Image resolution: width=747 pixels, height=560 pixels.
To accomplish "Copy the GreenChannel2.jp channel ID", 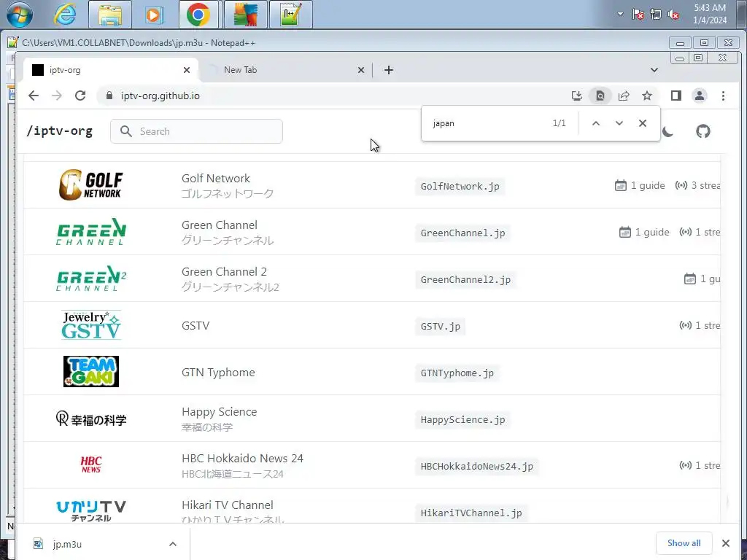I will click(465, 279).
